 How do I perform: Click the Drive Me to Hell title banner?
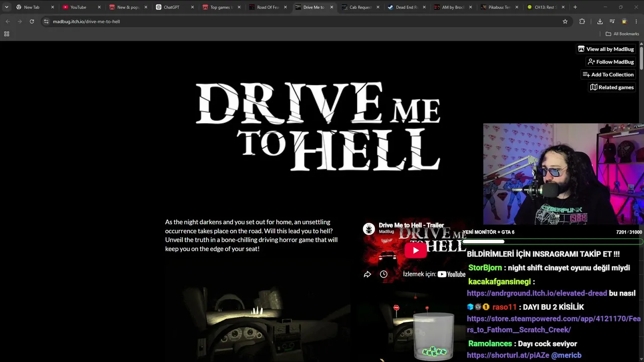point(318,127)
